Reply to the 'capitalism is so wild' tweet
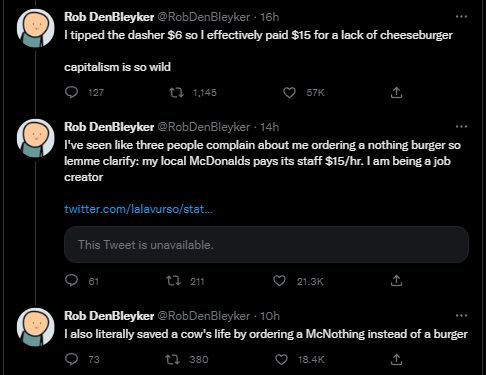 pyautogui.click(x=71, y=92)
